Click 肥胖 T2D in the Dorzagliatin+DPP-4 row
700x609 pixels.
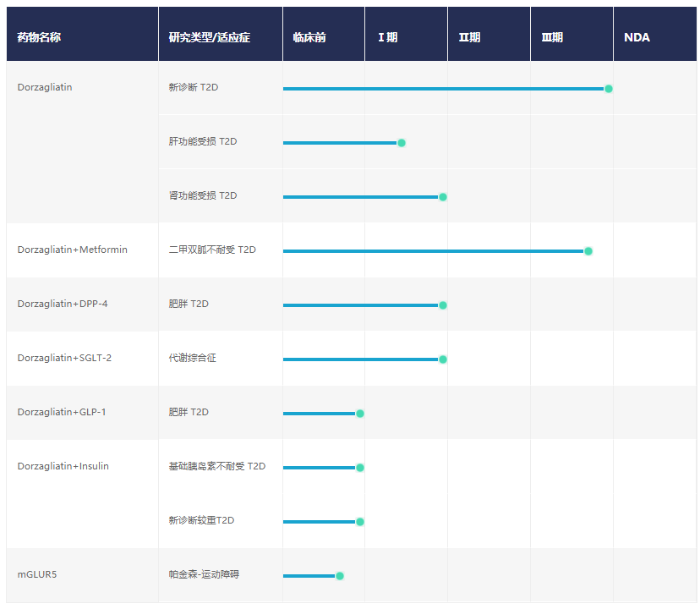coord(189,304)
